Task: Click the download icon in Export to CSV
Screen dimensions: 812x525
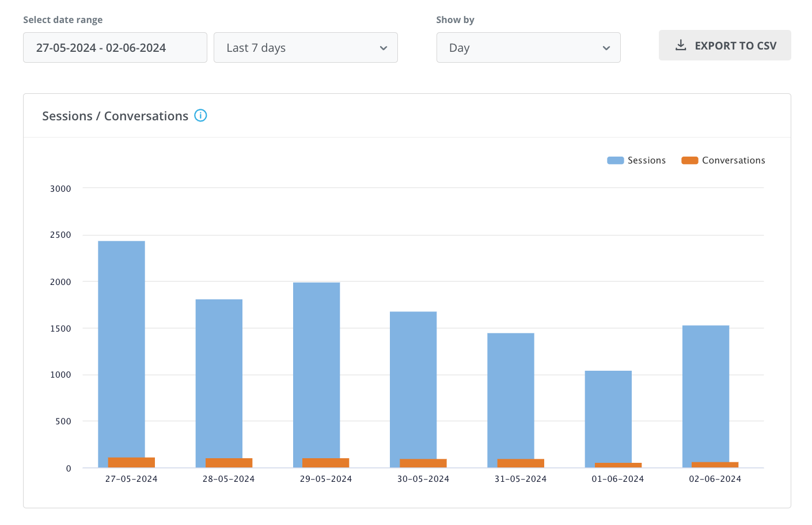Action: pyautogui.click(x=681, y=45)
